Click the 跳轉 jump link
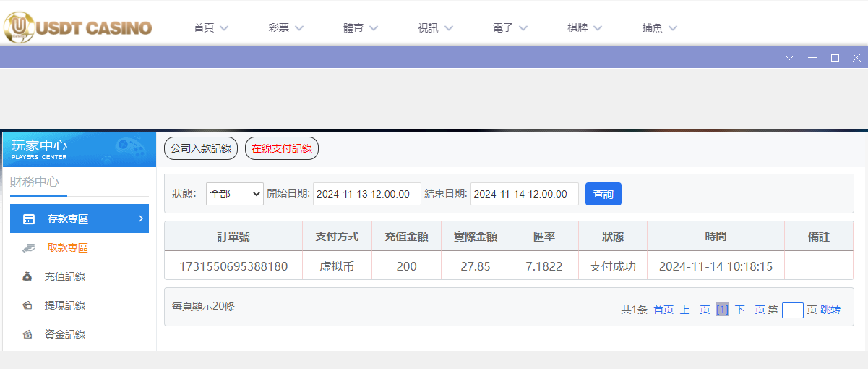This screenshot has height=369, width=868. 830,310
